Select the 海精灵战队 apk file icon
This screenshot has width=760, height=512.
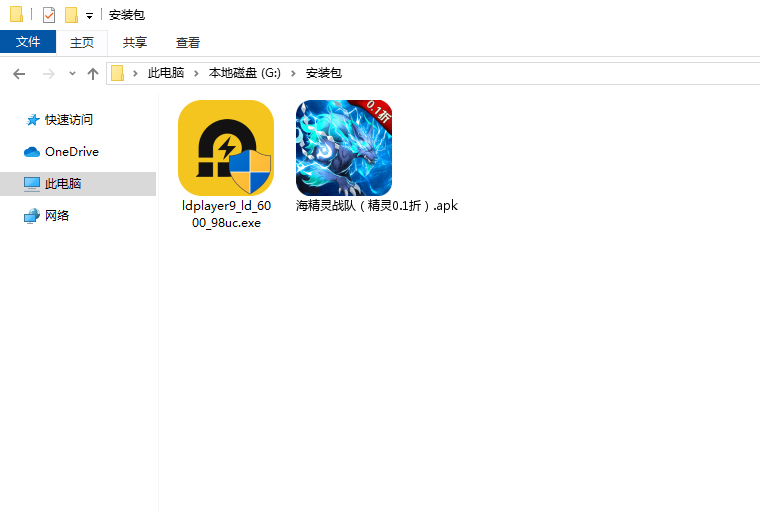[x=344, y=147]
